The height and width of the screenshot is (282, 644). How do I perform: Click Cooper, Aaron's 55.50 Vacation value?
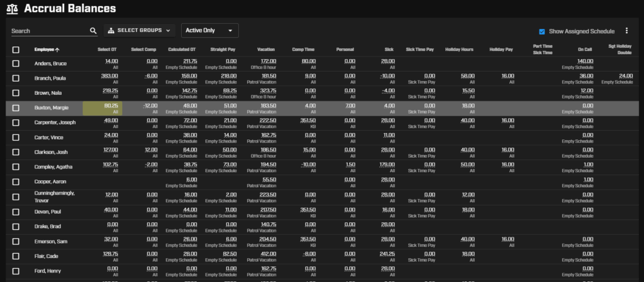pos(269,179)
